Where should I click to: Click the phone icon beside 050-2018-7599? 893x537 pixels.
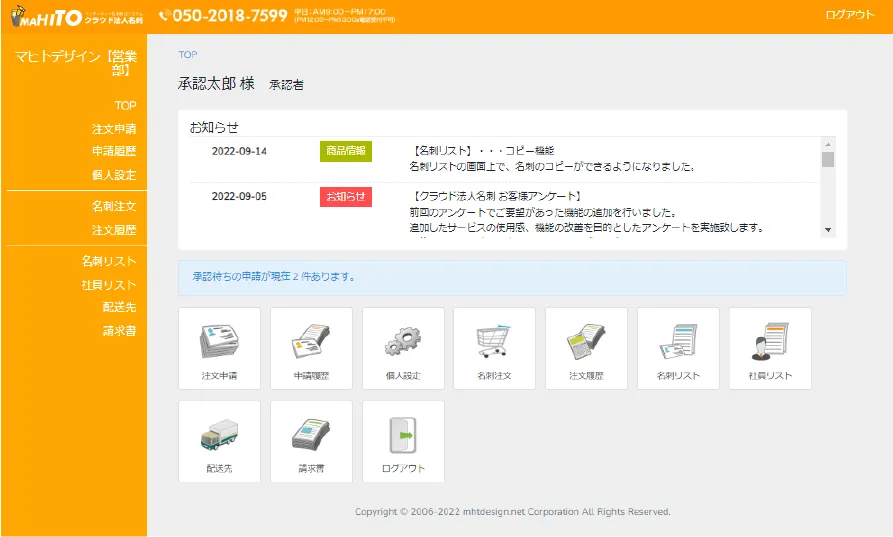tap(164, 16)
